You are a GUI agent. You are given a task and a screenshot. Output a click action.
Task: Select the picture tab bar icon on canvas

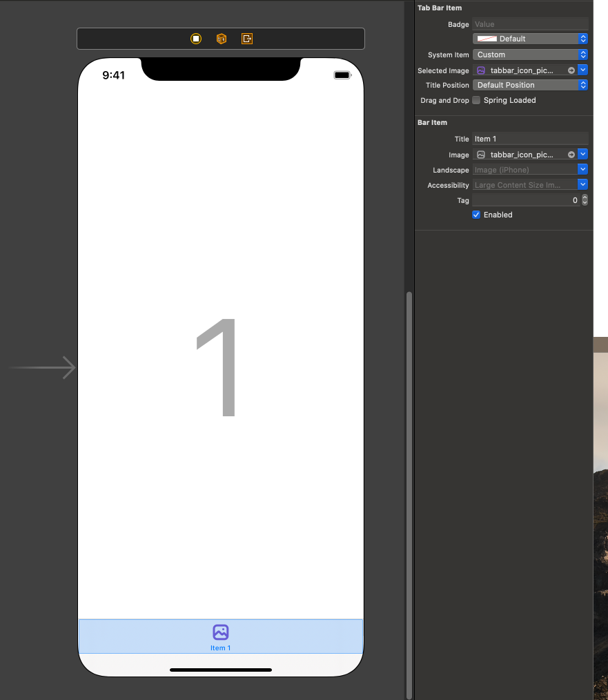(221, 632)
